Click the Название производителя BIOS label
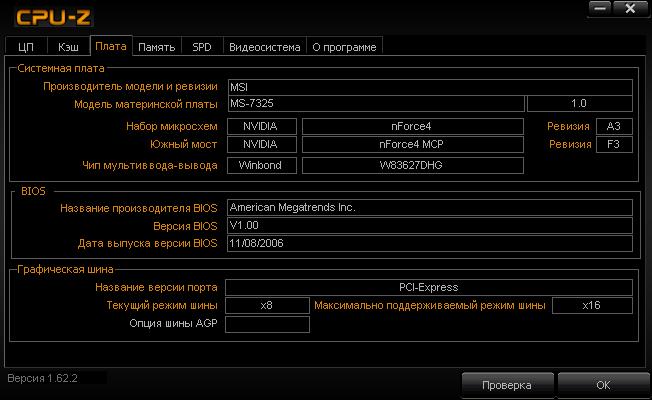This screenshot has height=400, width=652. (138, 208)
